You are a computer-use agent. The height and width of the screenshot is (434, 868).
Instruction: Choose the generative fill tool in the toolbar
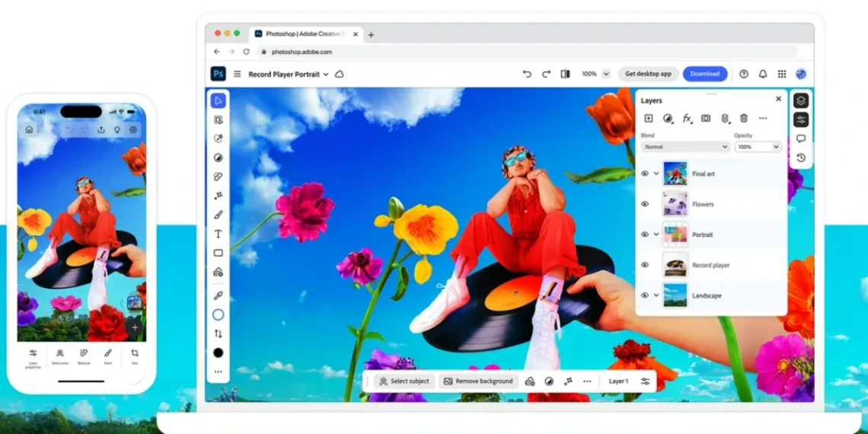(218, 139)
